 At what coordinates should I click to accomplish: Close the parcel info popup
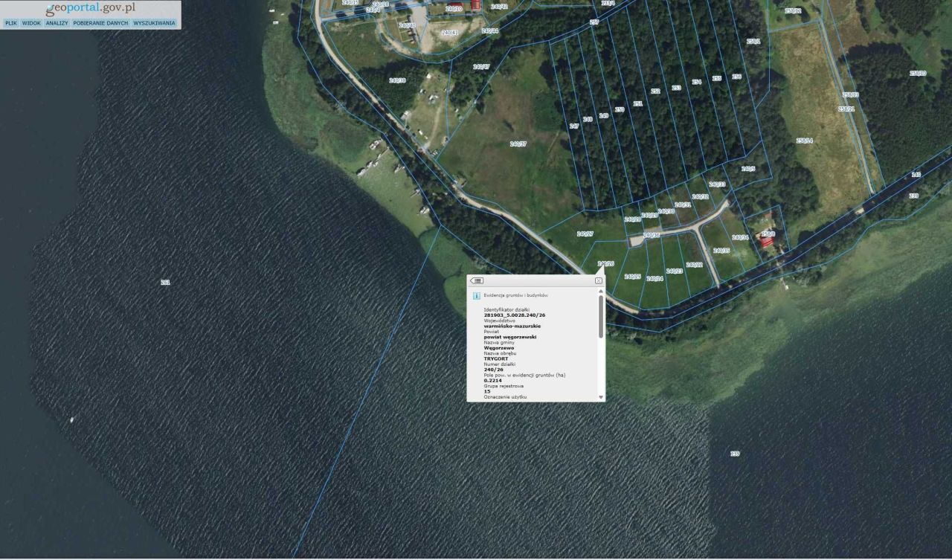click(598, 281)
